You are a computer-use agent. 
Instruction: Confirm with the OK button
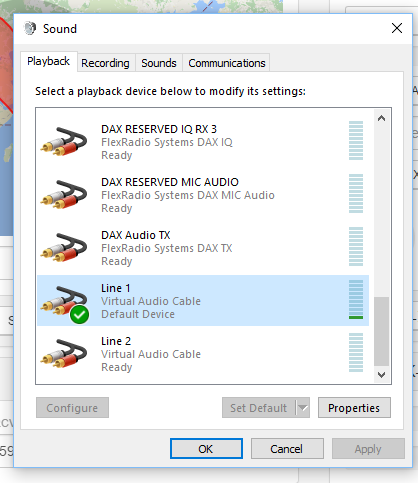point(206,449)
